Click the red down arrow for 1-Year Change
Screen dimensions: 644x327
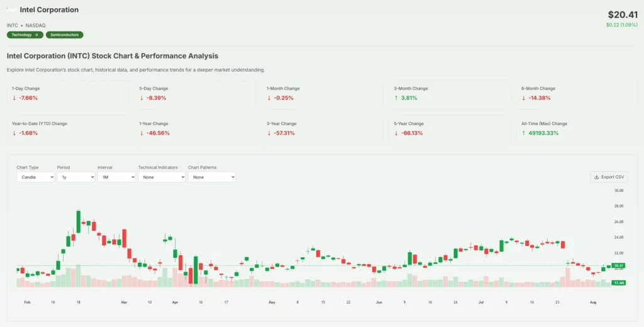coord(142,133)
